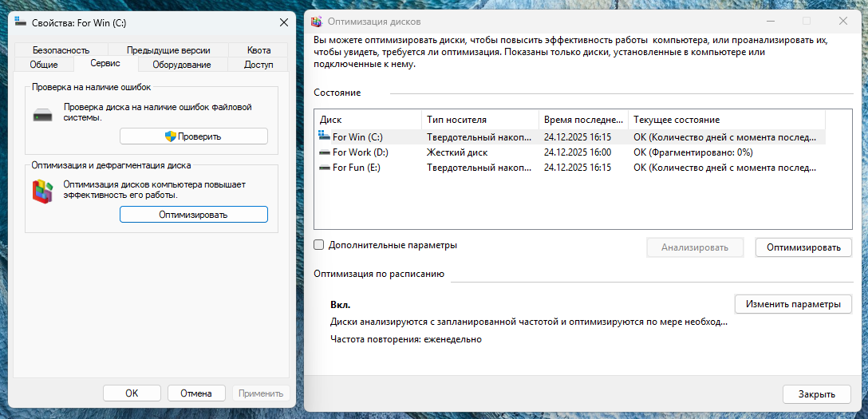
Task: Sort by Тип носителя column header
Action: [x=479, y=120]
